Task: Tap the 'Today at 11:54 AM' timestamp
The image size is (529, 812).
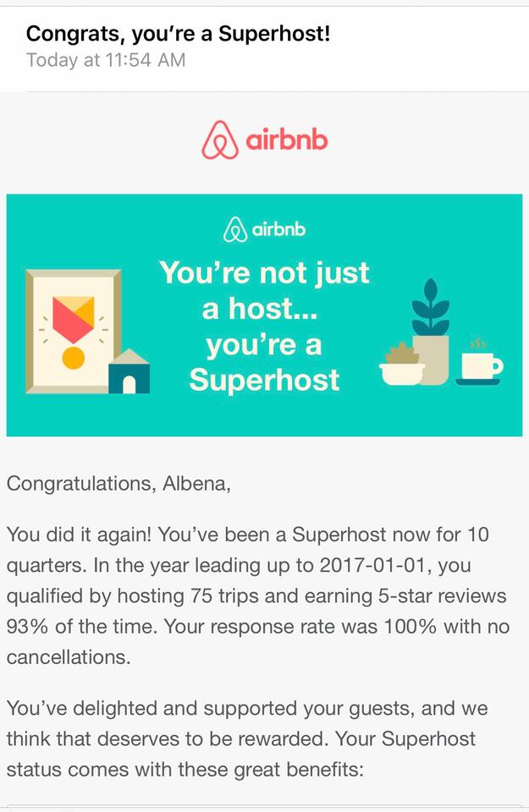Action: 106,60
